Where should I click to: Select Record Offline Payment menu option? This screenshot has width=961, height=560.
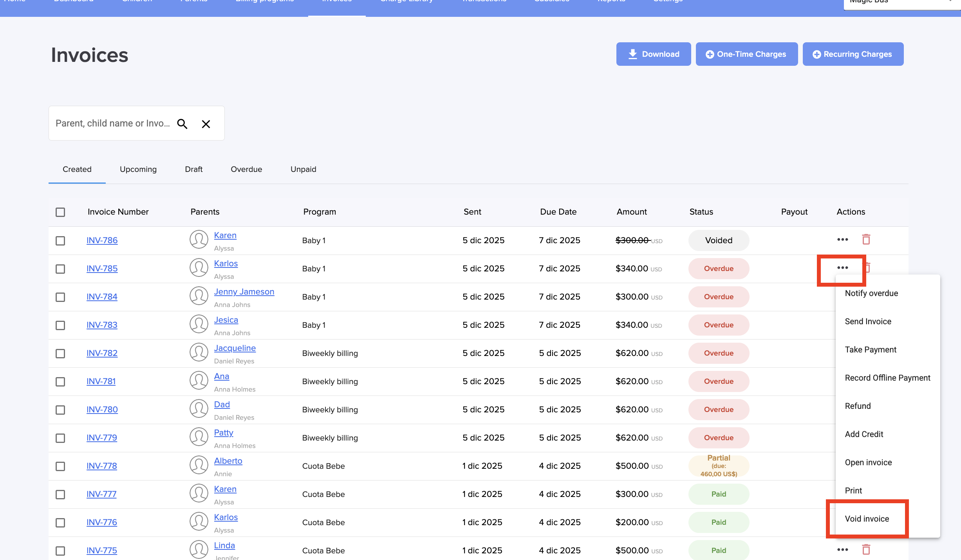[x=887, y=378]
